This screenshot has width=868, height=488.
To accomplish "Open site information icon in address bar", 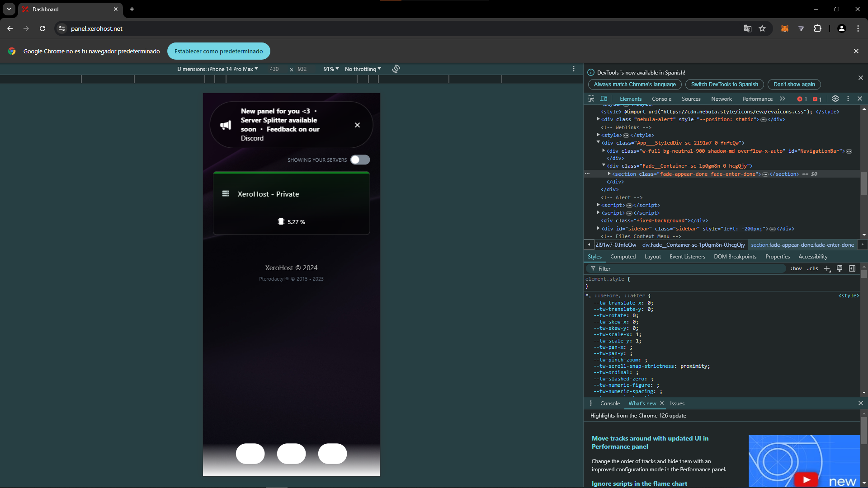I will point(62,28).
